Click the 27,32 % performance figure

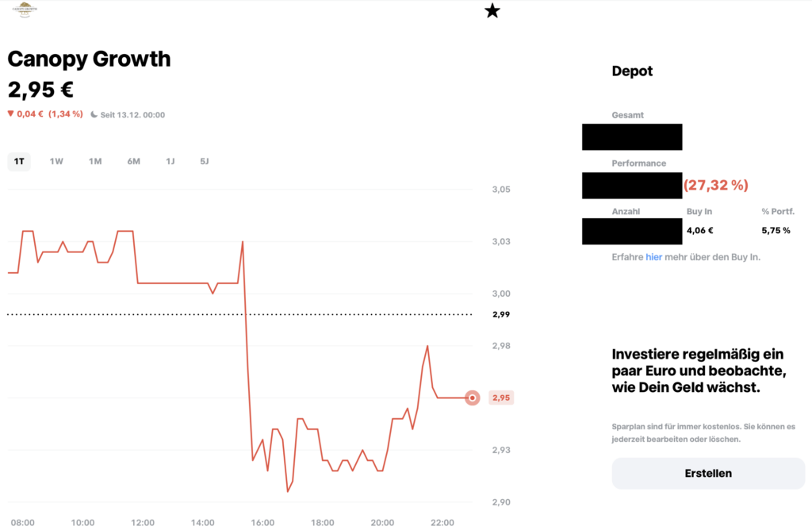tap(716, 185)
